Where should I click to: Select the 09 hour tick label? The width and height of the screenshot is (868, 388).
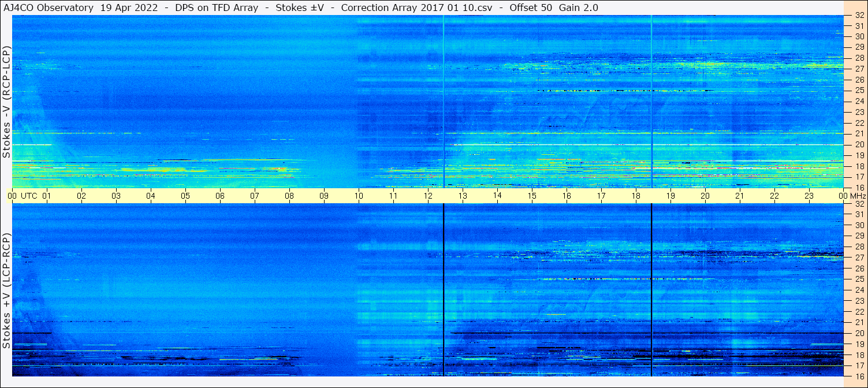(324, 196)
